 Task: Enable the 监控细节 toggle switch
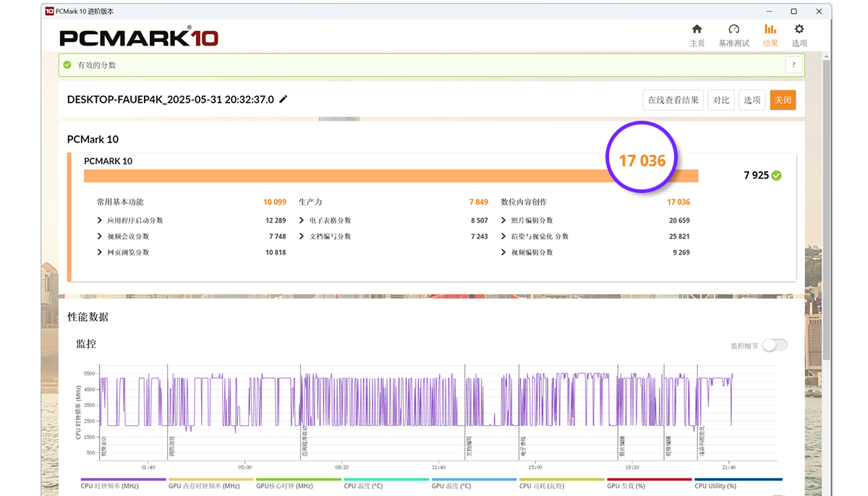coord(773,345)
